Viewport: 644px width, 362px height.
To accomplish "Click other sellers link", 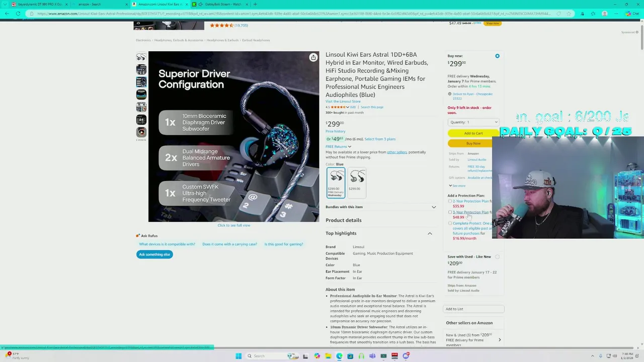I will click(397, 152).
